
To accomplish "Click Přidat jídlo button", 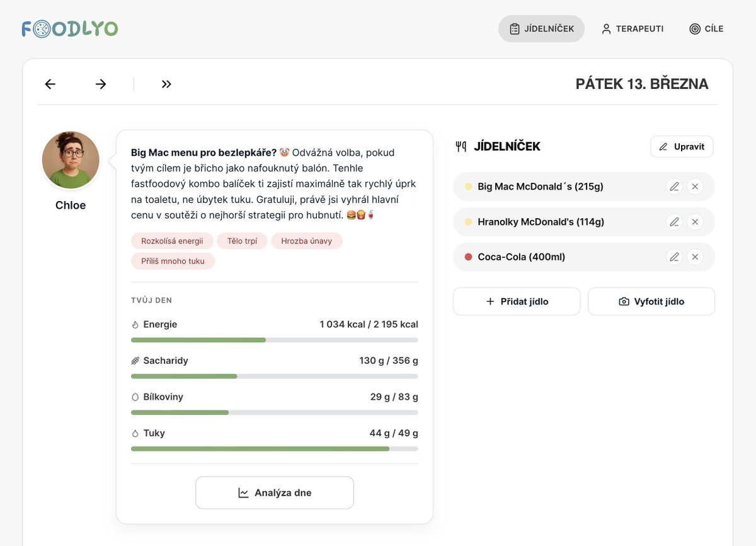I will pyautogui.click(x=517, y=301).
